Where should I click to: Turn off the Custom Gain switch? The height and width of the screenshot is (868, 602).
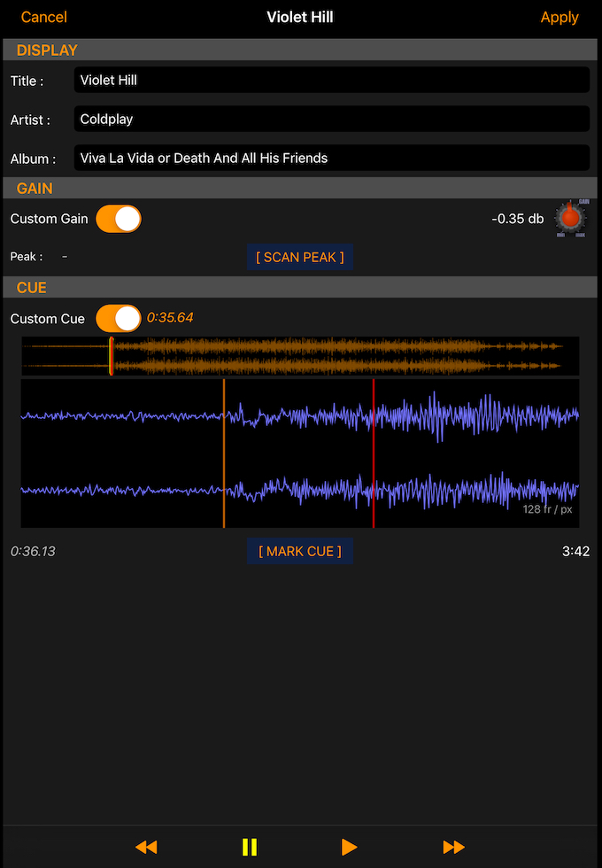tap(119, 220)
